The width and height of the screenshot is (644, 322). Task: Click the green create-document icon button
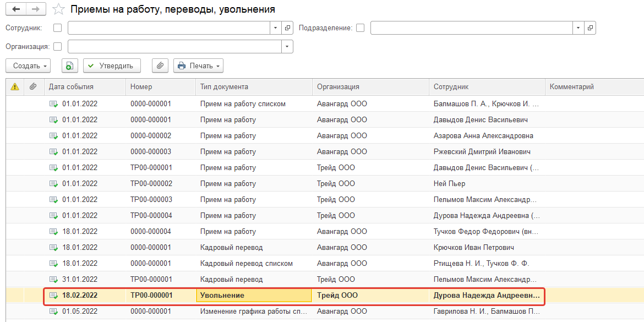69,66
